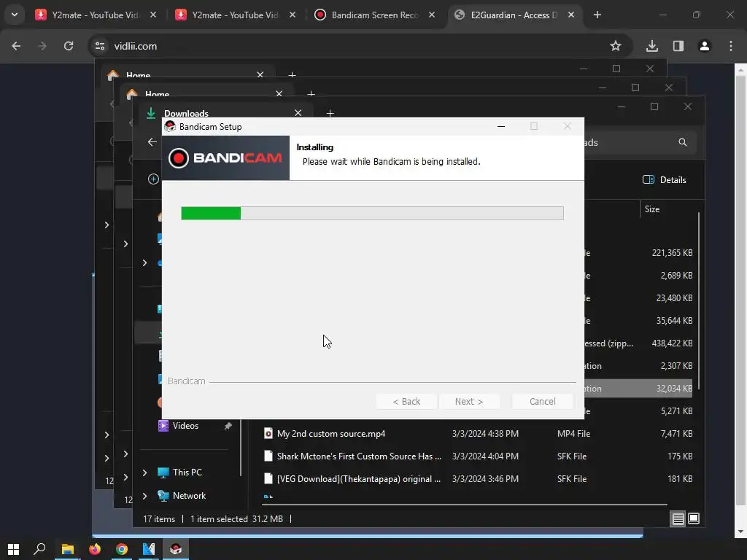Click the Bandicam installation progress bar
The width and height of the screenshot is (747, 560).
[372, 214]
